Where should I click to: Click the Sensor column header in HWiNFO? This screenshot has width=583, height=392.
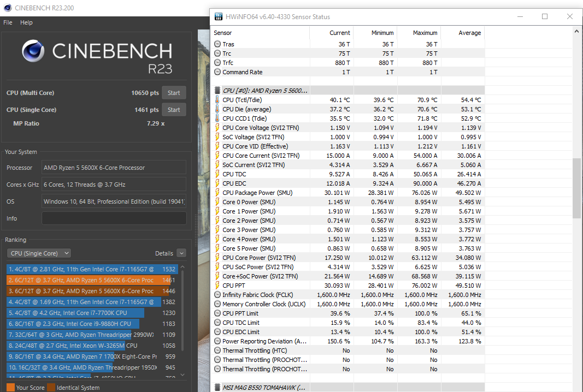click(260, 33)
